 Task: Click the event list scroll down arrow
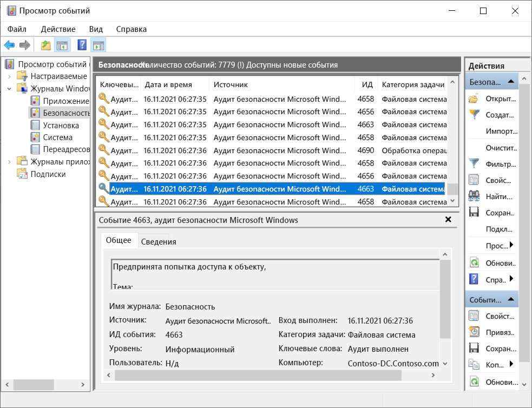(452, 201)
